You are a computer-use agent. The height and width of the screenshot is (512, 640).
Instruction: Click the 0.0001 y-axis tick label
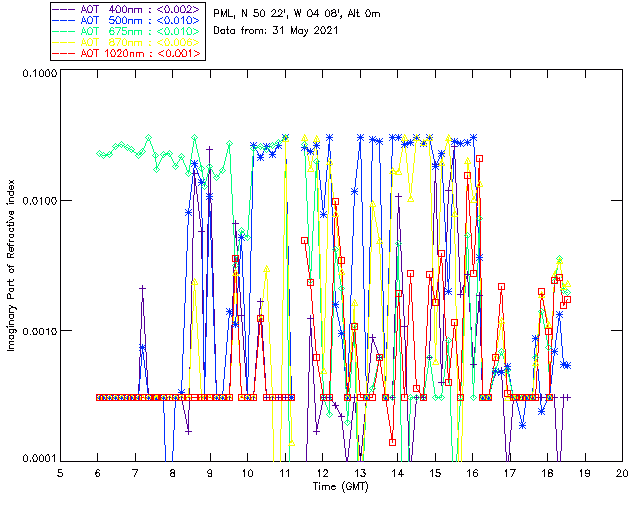[x=38, y=457]
